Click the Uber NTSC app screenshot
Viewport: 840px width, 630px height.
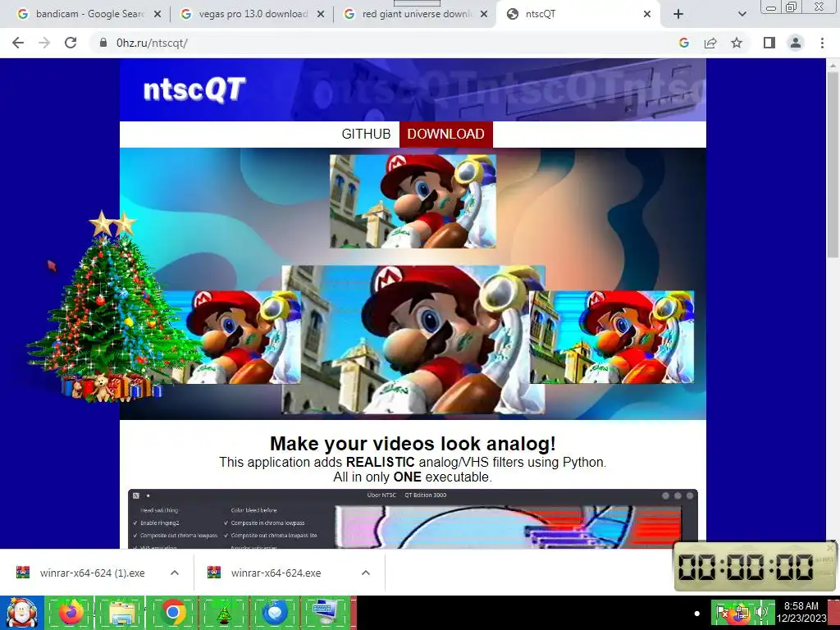point(413,518)
